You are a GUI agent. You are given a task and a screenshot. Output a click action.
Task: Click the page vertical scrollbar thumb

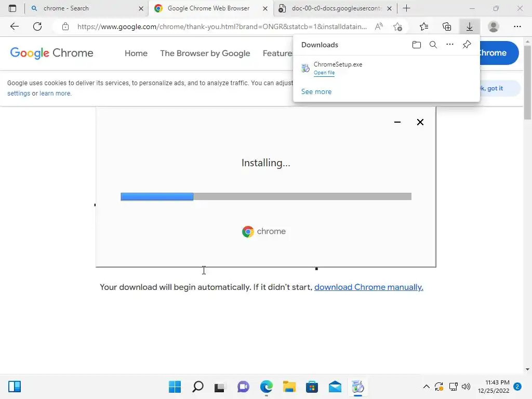tap(527, 83)
